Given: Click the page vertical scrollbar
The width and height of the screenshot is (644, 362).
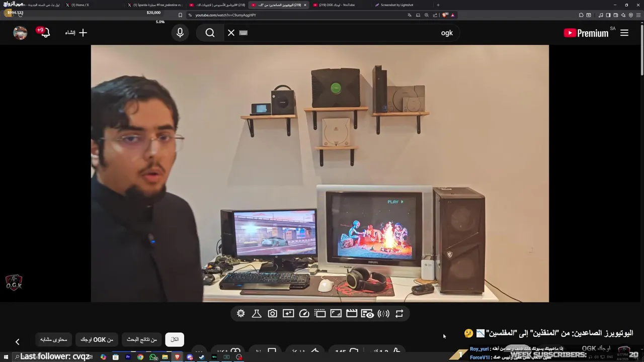Looking at the screenshot, I should click(x=642, y=50).
